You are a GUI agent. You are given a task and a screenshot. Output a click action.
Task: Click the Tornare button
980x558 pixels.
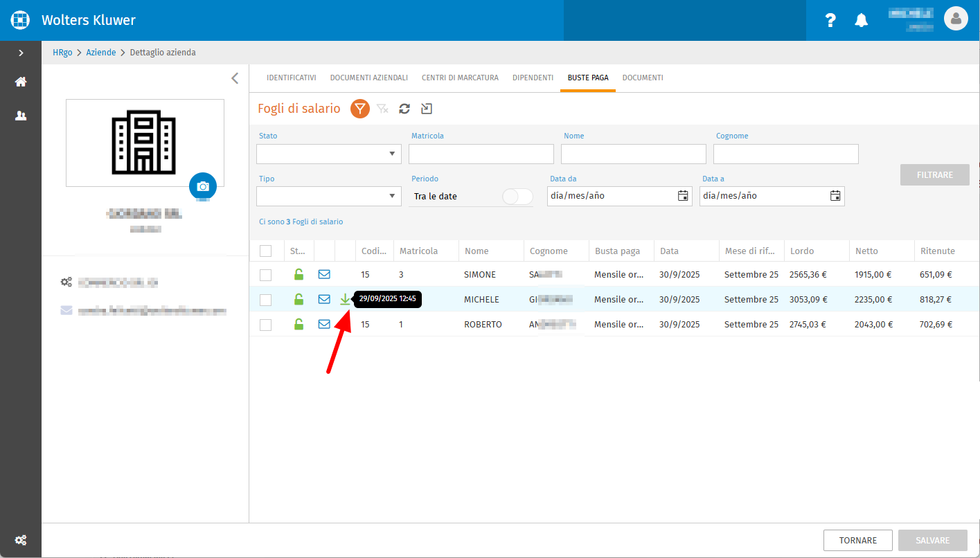858,541
